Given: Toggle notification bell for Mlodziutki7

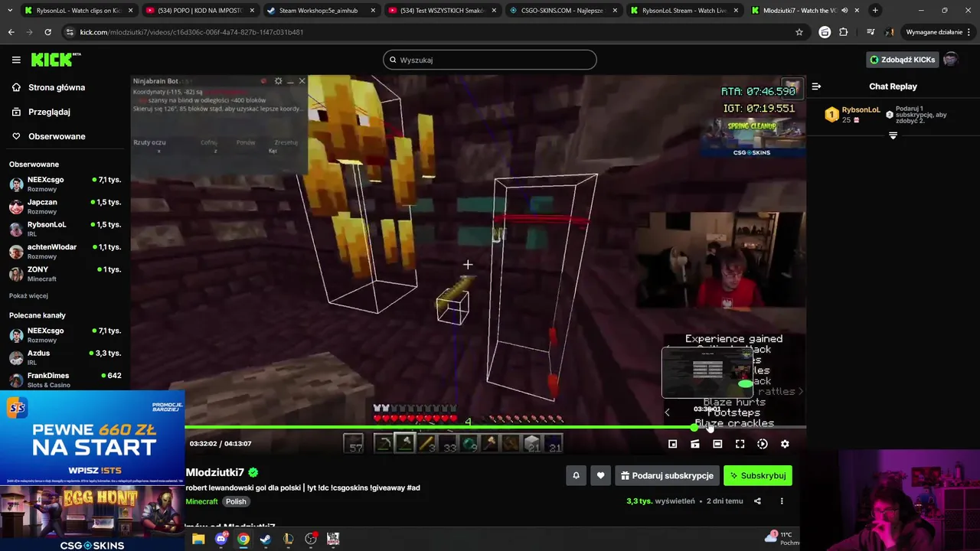Looking at the screenshot, I should tap(576, 475).
